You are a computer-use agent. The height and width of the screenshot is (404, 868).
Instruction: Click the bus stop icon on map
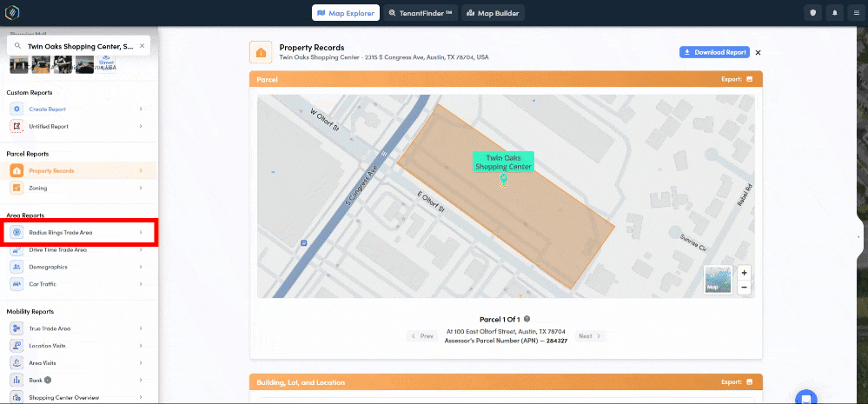[303, 243]
